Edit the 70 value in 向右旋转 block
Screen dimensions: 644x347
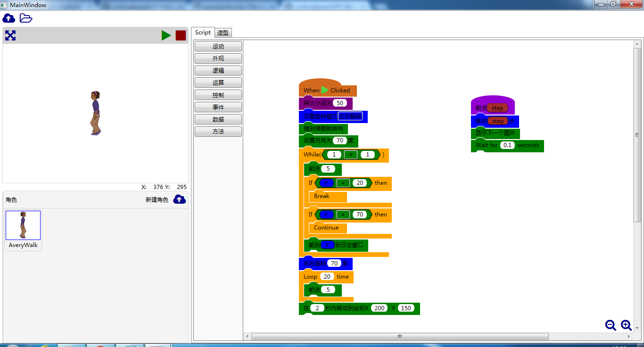[334, 264]
